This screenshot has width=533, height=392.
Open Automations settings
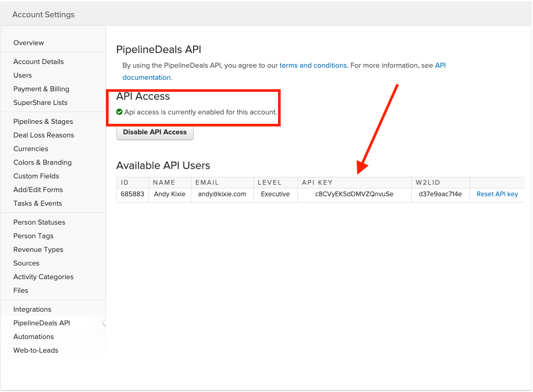tap(34, 336)
